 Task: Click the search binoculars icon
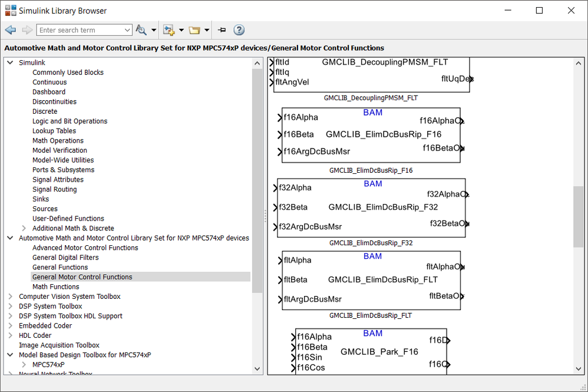(x=141, y=30)
